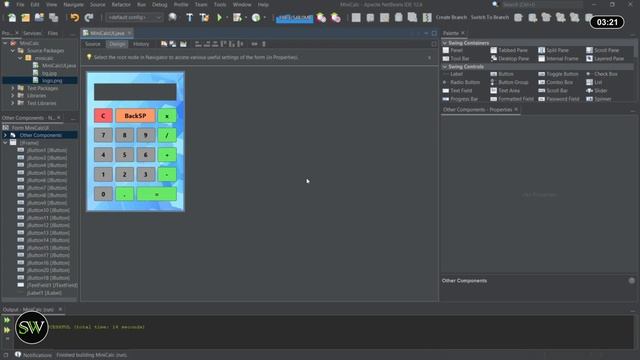Select the Split Pane palette component
This screenshot has width=640, height=360.
pyautogui.click(x=553, y=50)
